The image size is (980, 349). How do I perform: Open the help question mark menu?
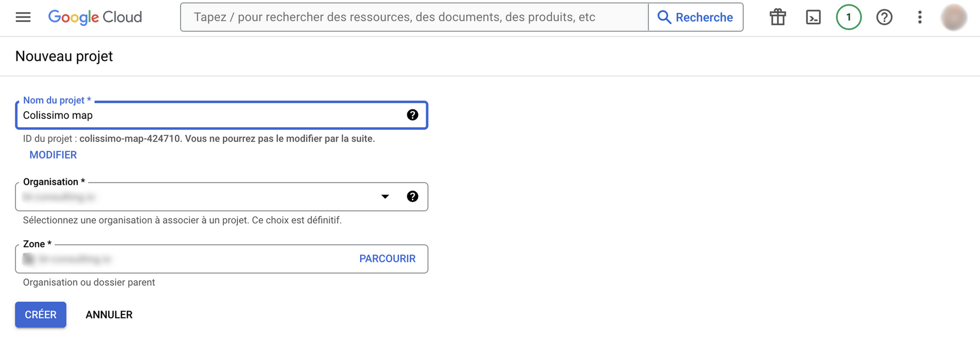(x=884, y=17)
